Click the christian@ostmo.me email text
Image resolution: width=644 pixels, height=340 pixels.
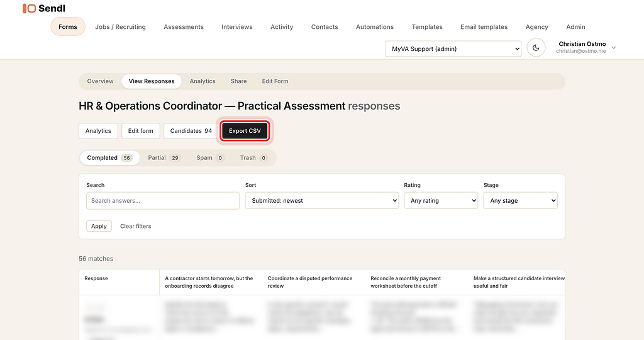[580, 52]
